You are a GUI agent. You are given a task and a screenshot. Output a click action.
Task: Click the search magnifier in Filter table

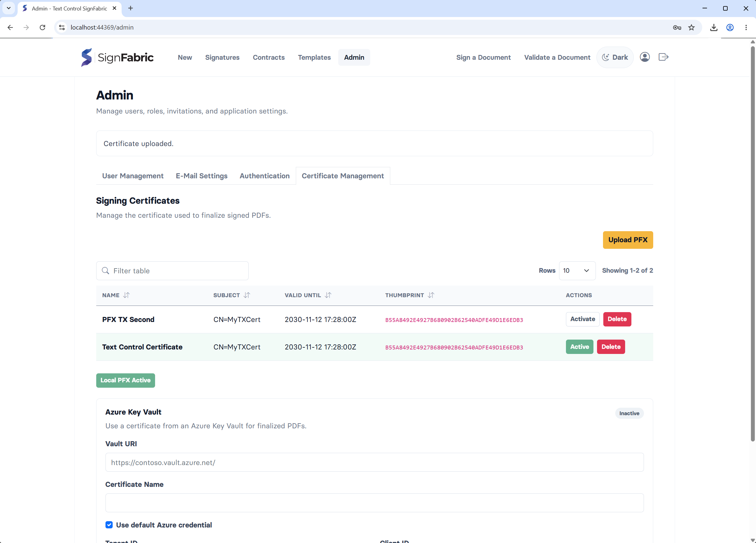[x=105, y=271]
